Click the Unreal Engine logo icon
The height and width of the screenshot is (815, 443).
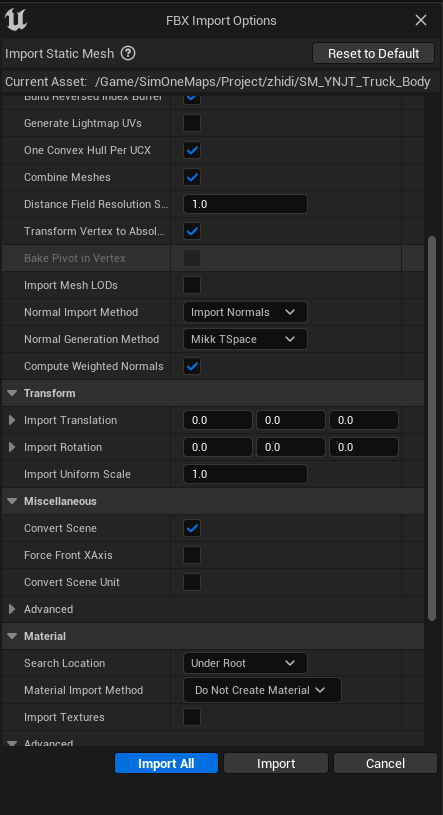(x=16, y=20)
